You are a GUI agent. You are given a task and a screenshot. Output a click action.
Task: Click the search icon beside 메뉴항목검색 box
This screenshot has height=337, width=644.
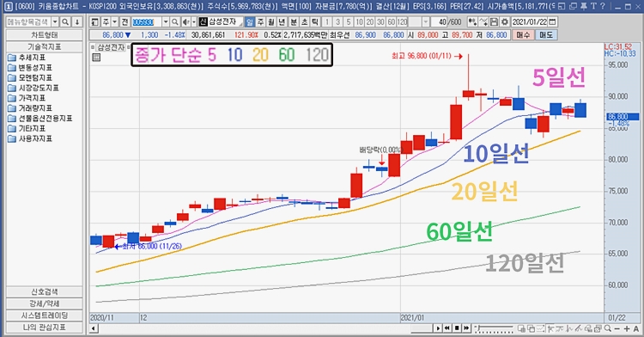(65, 21)
